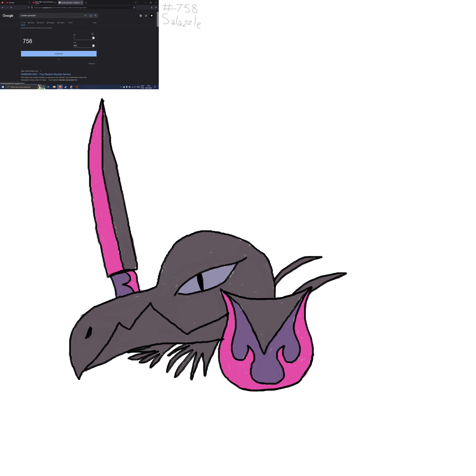Click the Firefox forward arrow
Image resolution: width=476 pixels, height=476 pixels.
pyautogui.click(x=7, y=7)
